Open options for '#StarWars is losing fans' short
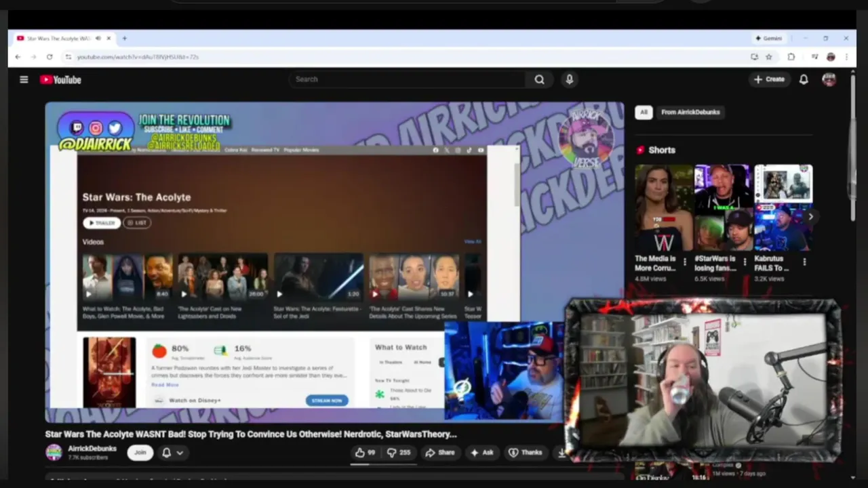The height and width of the screenshot is (488, 868). (745, 262)
